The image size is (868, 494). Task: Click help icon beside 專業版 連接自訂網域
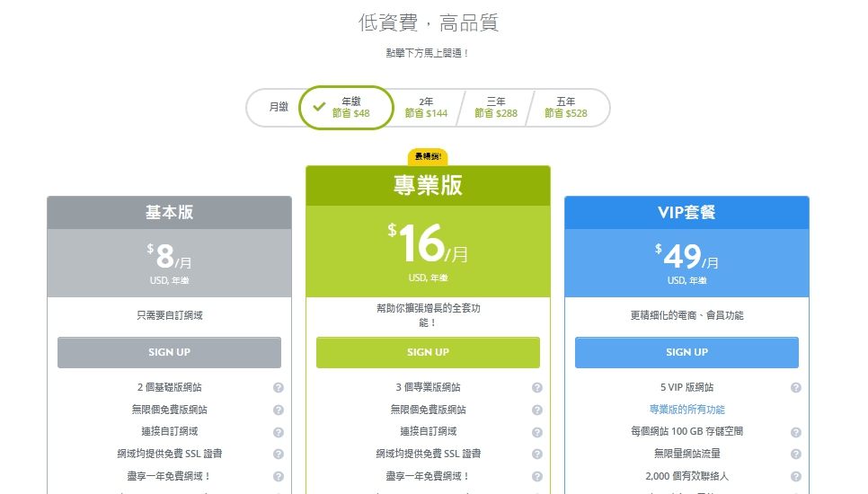coord(537,432)
